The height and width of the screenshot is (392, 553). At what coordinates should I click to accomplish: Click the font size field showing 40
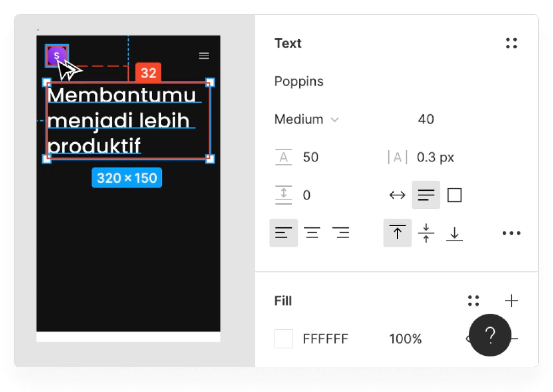[426, 119]
